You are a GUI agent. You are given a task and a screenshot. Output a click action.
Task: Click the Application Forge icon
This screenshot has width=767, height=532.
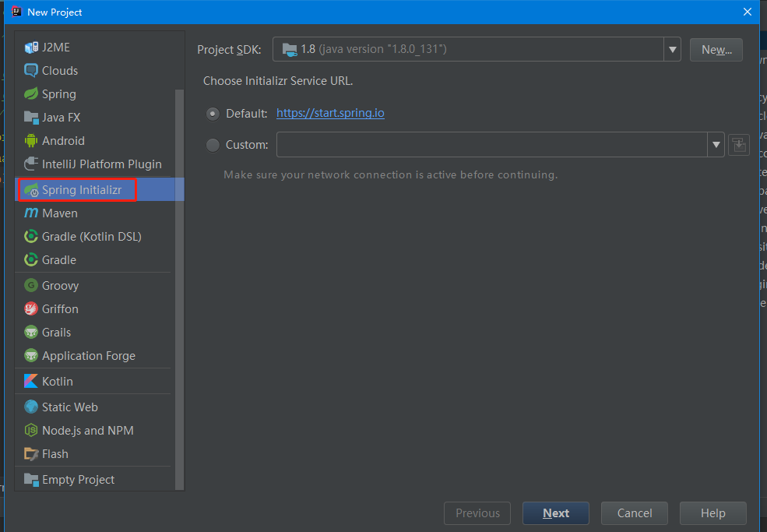coord(31,356)
